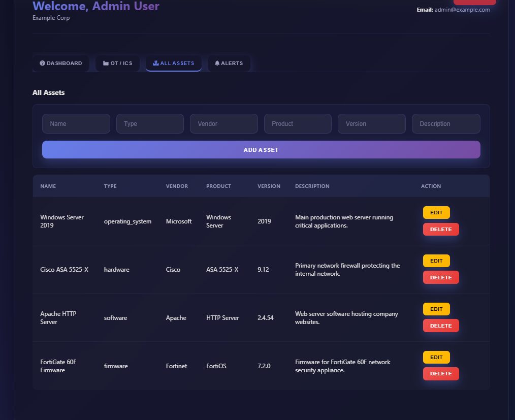Viewport: 515px width, 420px height.
Task: Click the 'Fortinet' vendor cell
Action: [176, 366]
